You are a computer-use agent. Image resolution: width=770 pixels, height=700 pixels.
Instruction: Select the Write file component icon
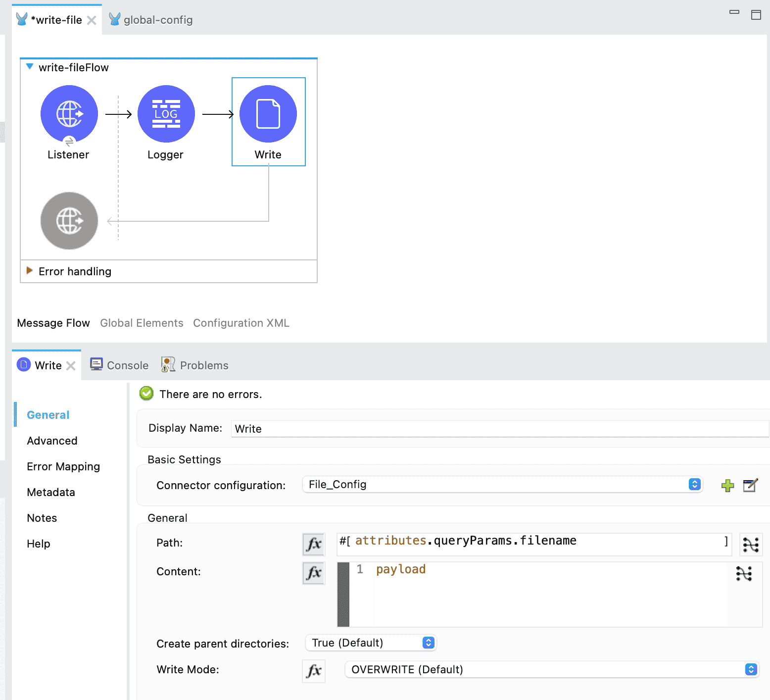(x=268, y=114)
